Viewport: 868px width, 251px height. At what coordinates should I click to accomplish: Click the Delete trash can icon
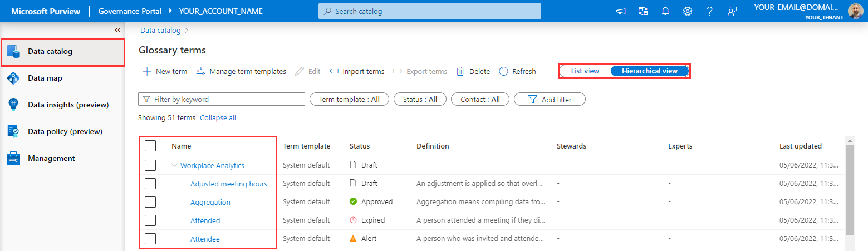pos(460,71)
